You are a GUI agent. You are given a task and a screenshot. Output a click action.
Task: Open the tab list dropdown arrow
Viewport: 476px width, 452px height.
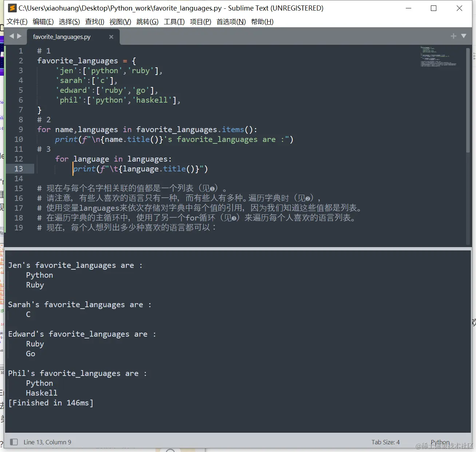pos(464,36)
